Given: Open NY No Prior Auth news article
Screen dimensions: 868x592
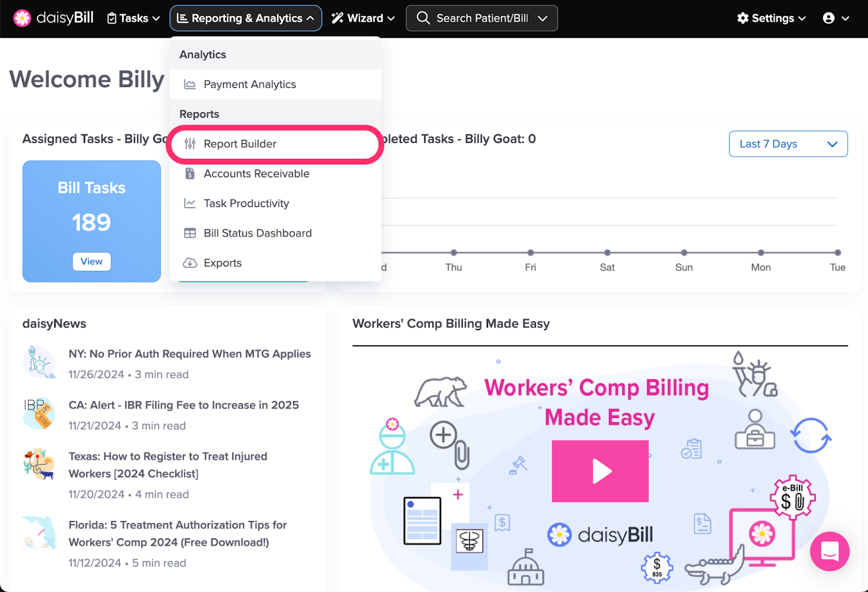Looking at the screenshot, I should pos(189,353).
